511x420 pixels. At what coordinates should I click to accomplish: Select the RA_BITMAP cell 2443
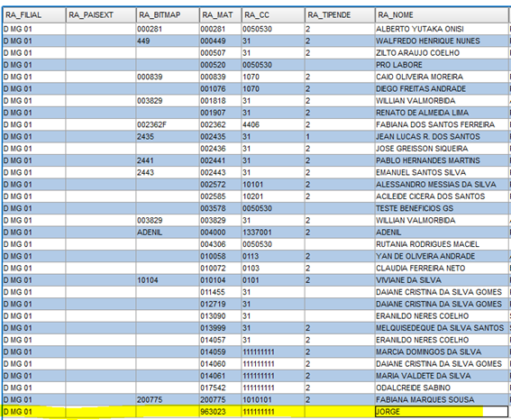(x=168, y=172)
